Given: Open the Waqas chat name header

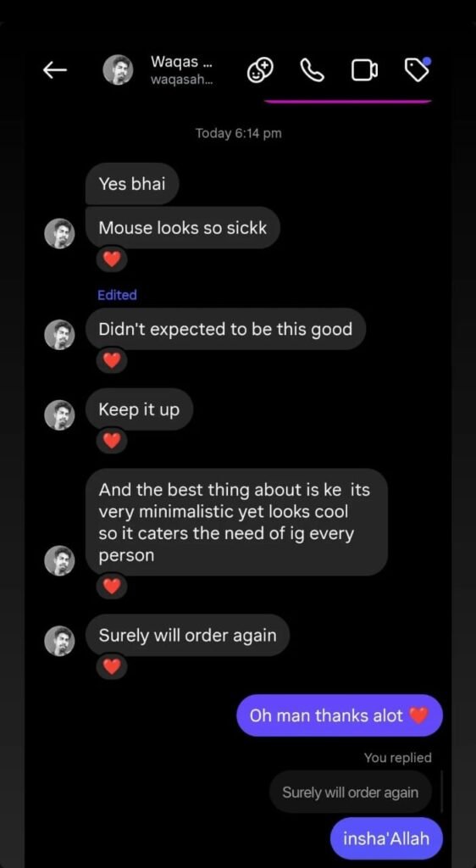Looking at the screenshot, I should pos(182,70).
